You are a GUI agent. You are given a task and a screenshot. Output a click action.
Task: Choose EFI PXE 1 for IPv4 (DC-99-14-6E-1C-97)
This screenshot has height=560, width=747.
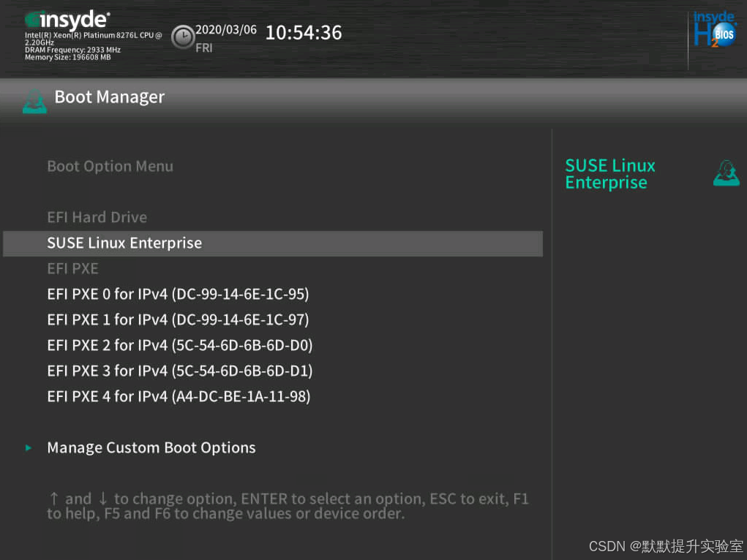pos(178,320)
